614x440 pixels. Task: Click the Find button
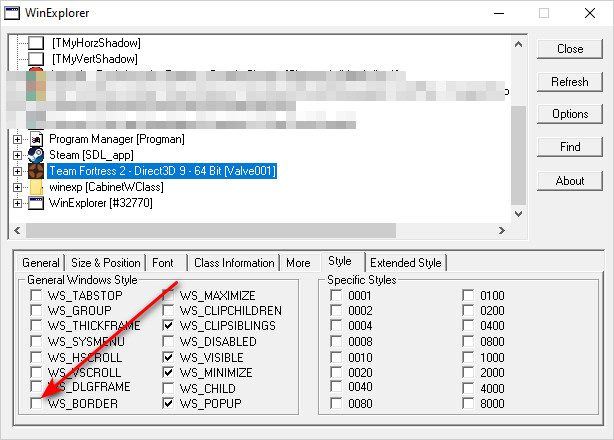coord(570,147)
